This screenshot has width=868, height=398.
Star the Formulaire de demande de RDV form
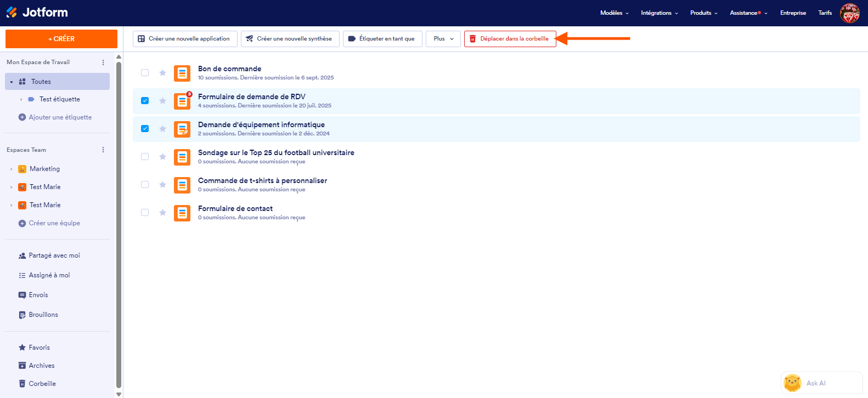pos(162,101)
